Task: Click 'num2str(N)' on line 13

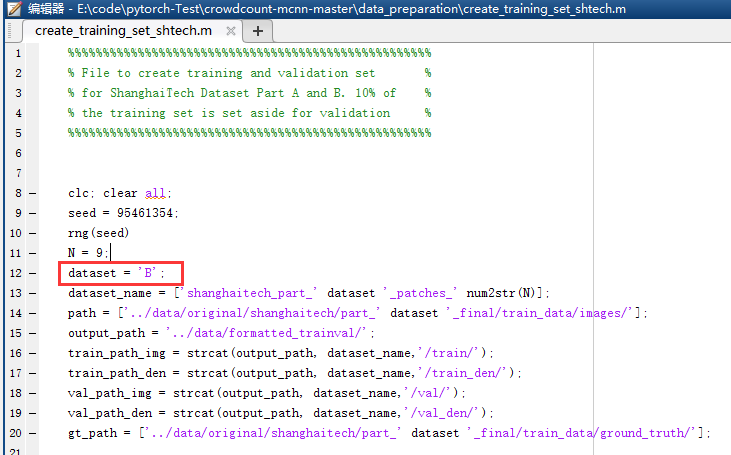Action: point(501,293)
